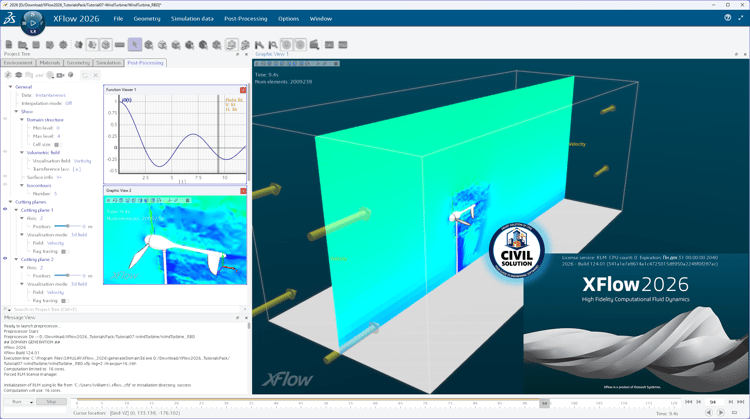Click the Open project folder icon

coord(22,44)
